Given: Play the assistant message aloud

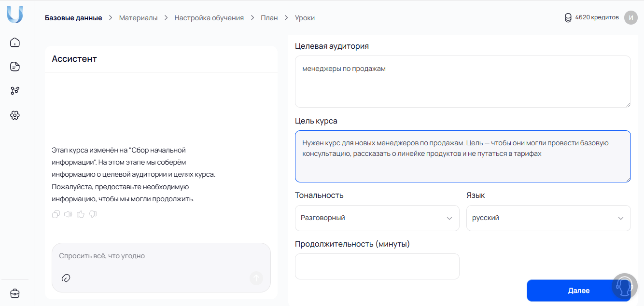Looking at the screenshot, I should click(x=68, y=214).
